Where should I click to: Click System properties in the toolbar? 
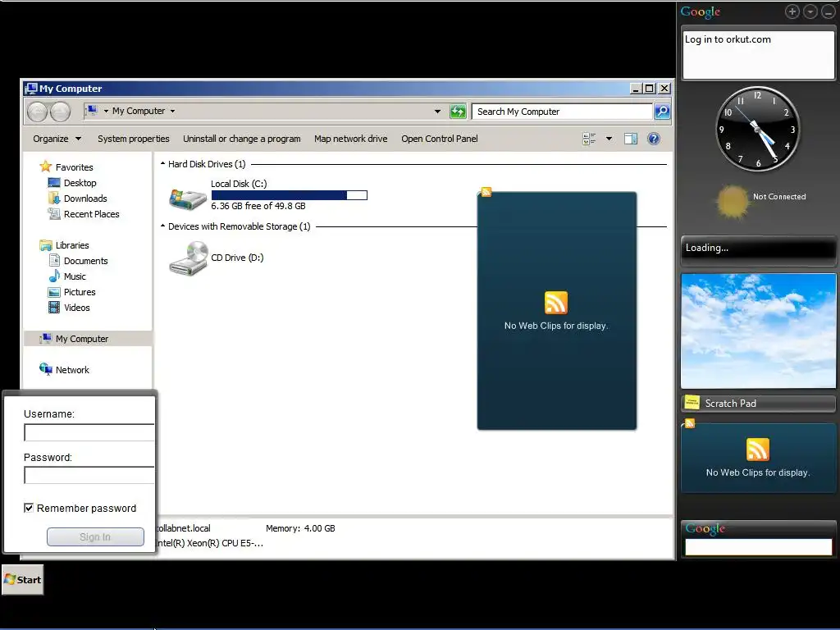tap(134, 139)
